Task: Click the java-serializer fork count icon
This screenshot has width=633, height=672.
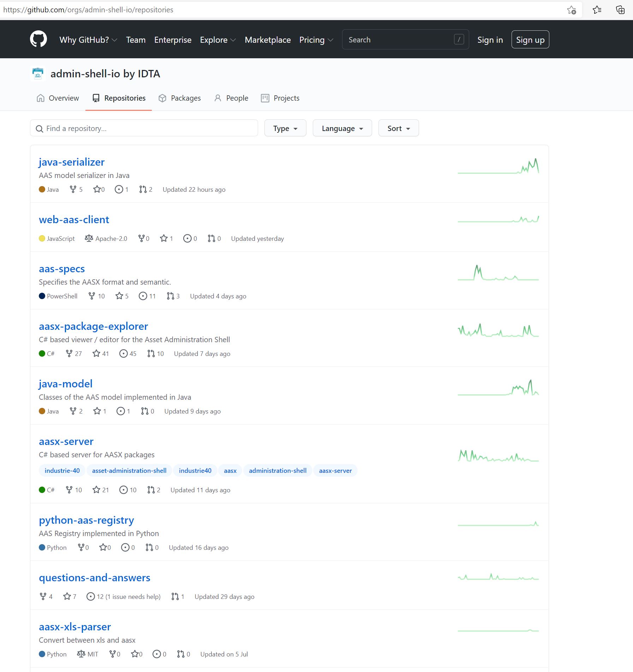Action: (x=73, y=190)
